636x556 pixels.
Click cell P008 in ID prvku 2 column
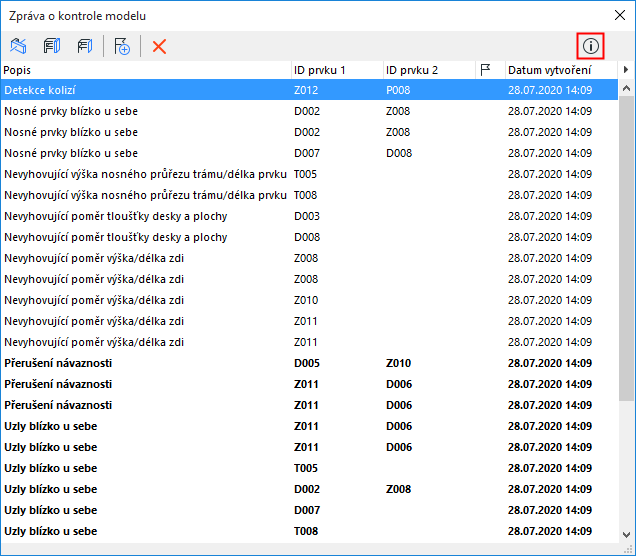398,90
